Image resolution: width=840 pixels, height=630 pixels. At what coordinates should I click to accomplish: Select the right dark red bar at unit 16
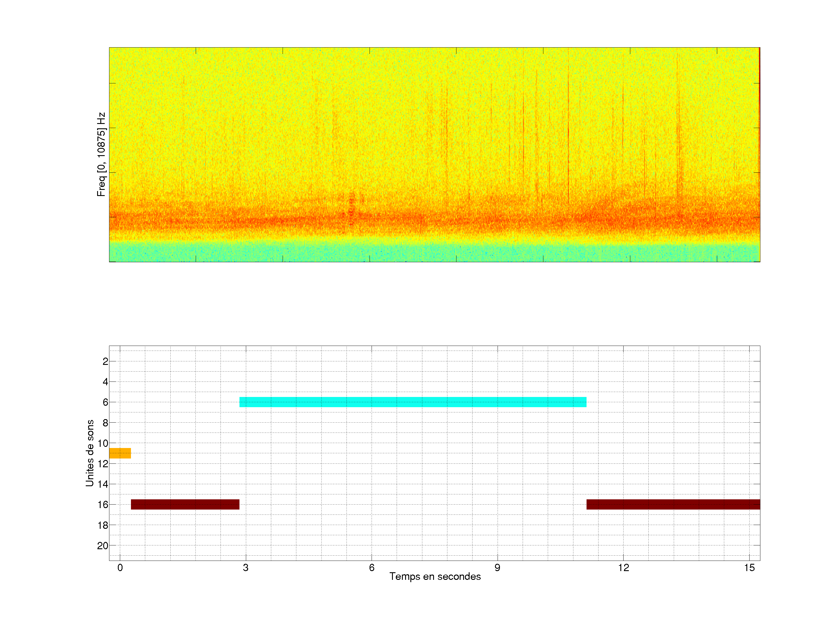click(x=673, y=504)
